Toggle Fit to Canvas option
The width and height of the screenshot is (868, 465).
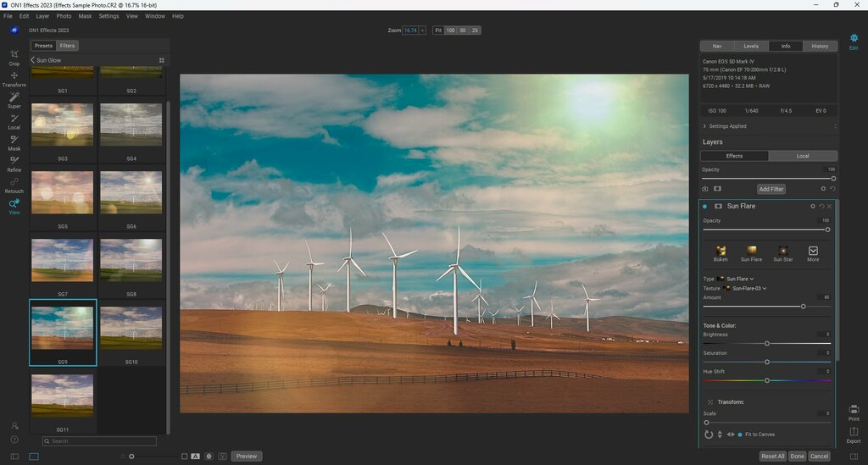739,435
